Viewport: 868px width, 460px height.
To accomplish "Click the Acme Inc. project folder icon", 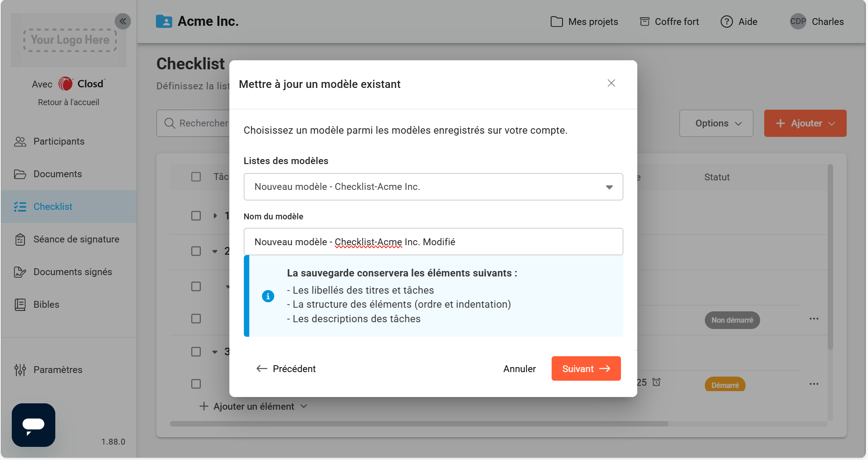I will click(164, 21).
